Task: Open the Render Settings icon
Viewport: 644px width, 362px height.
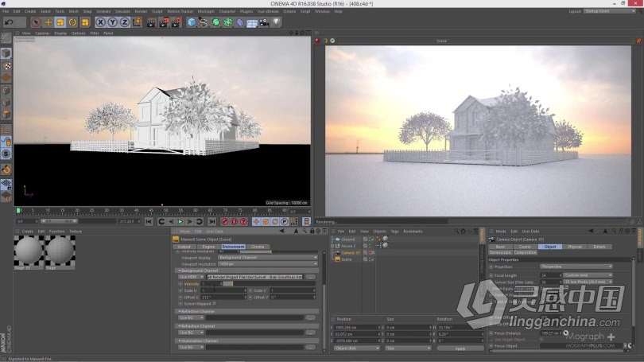Action: (177, 22)
